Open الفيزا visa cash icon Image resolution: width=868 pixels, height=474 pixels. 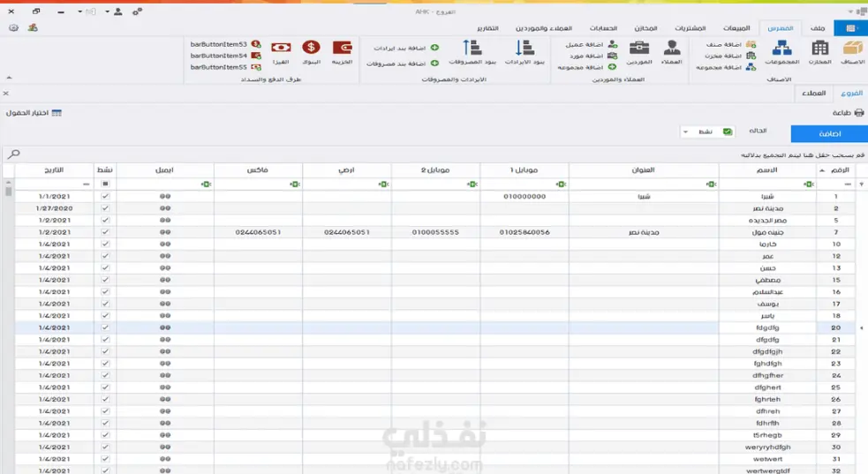tap(281, 48)
